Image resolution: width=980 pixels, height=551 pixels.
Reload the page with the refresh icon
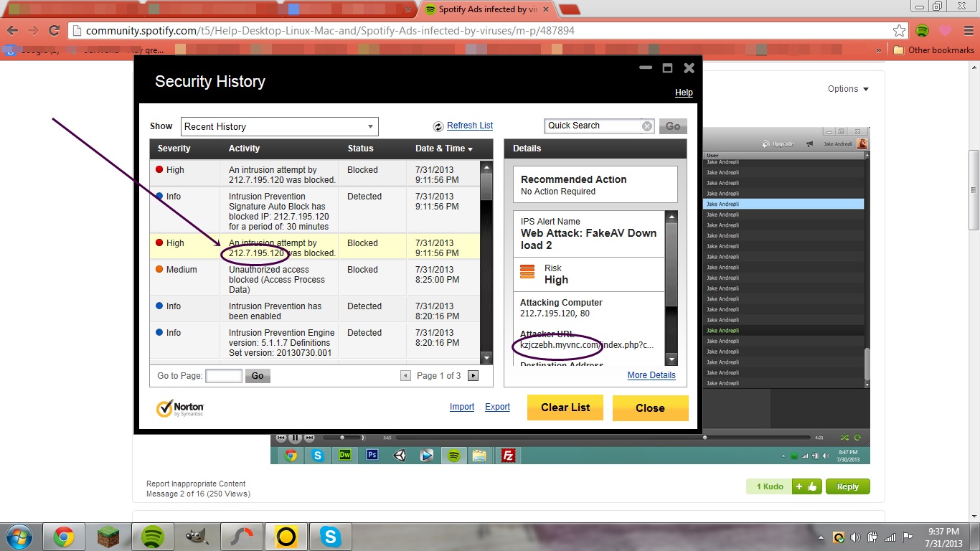coord(54,31)
